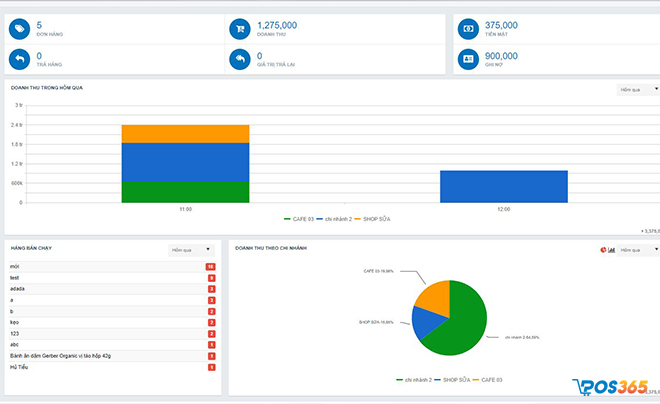Switch branch revenue to bar chart view icon

pyautogui.click(x=611, y=250)
